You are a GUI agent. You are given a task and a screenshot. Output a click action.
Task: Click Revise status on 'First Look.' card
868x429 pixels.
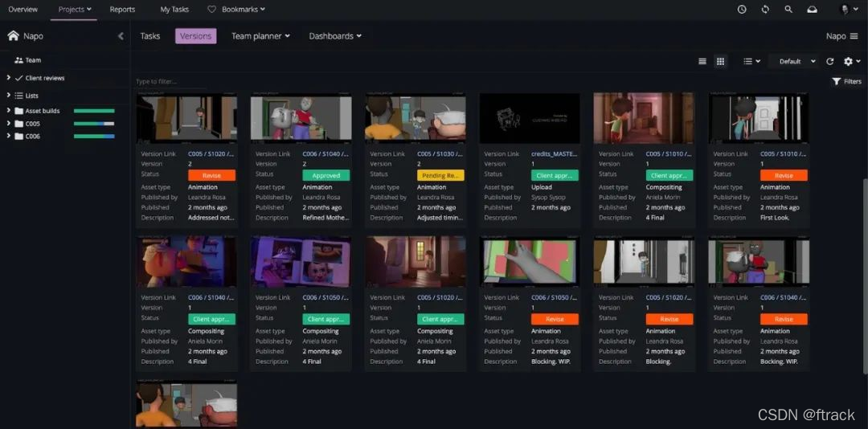point(784,175)
